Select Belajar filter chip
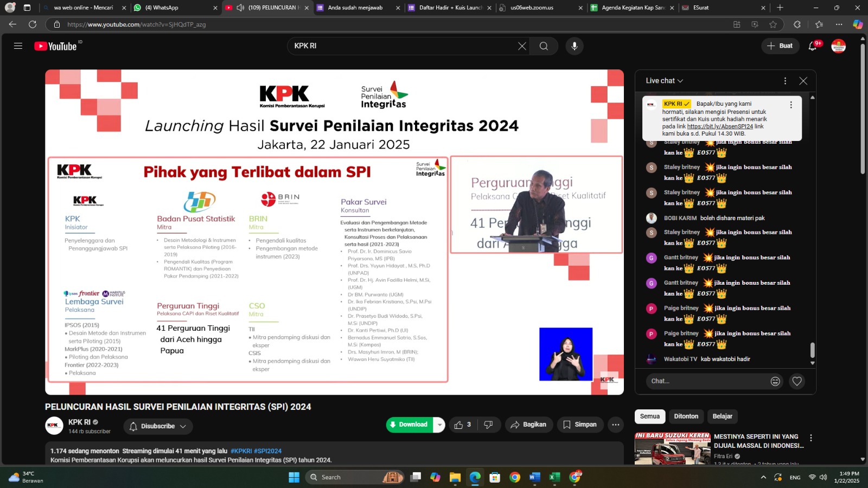The width and height of the screenshot is (868, 488). pyautogui.click(x=723, y=416)
